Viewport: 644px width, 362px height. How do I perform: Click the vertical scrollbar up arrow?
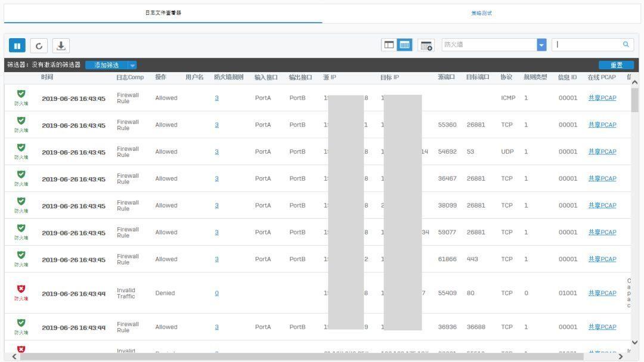(634, 82)
